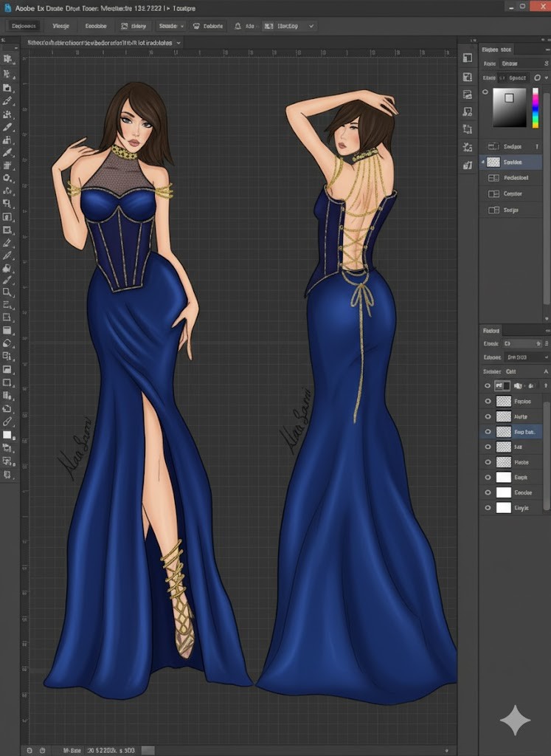The width and height of the screenshot is (551, 756).
Task: Open the layers panel hamburger menu
Action: pyautogui.click(x=546, y=331)
